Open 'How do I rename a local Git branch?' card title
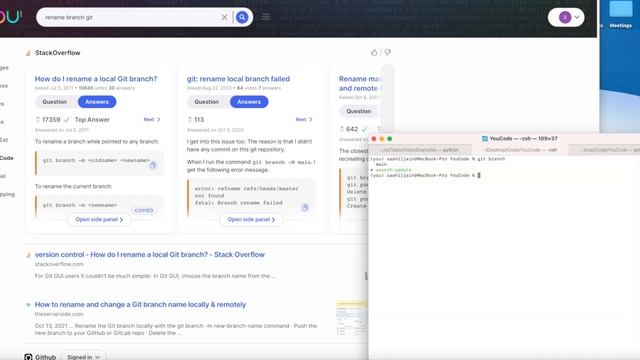The image size is (640, 360). (x=96, y=79)
